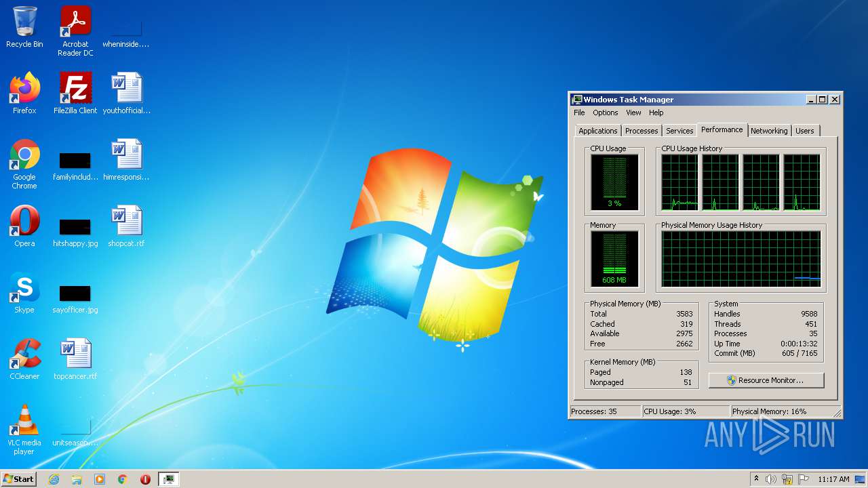Click the Threads value 451
Image resolution: width=868 pixels, height=488 pixels.
[x=810, y=324]
